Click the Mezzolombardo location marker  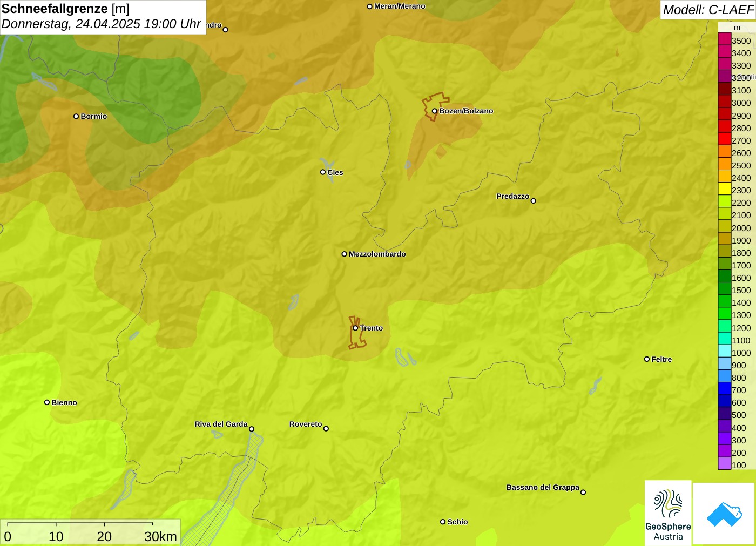(345, 254)
